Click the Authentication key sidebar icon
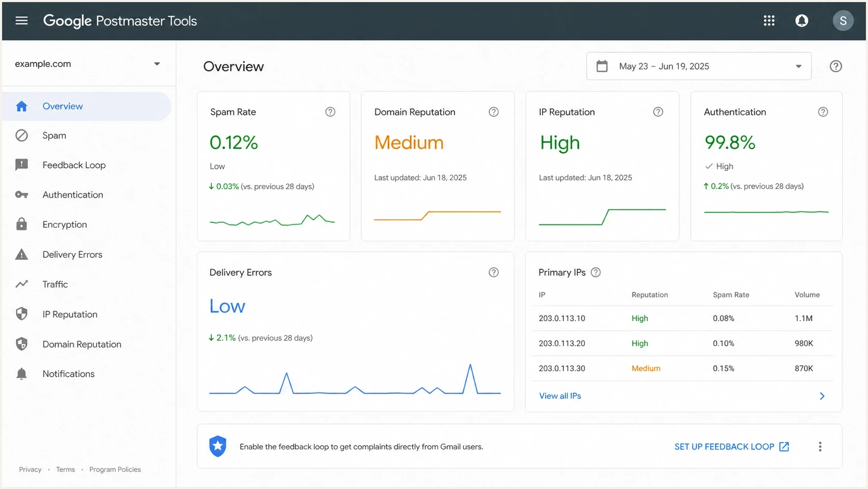The height and width of the screenshot is (489, 868). pyautogui.click(x=21, y=195)
